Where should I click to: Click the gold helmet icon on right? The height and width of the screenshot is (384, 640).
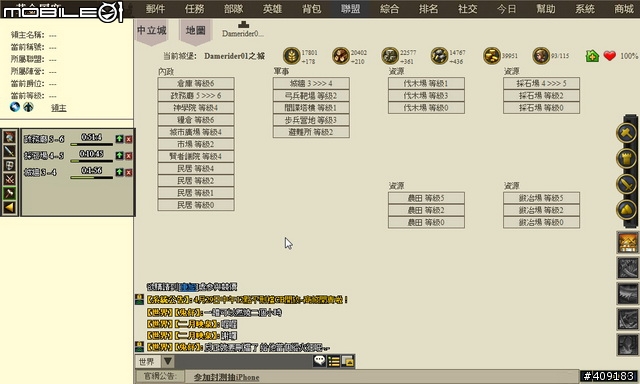click(x=627, y=210)
